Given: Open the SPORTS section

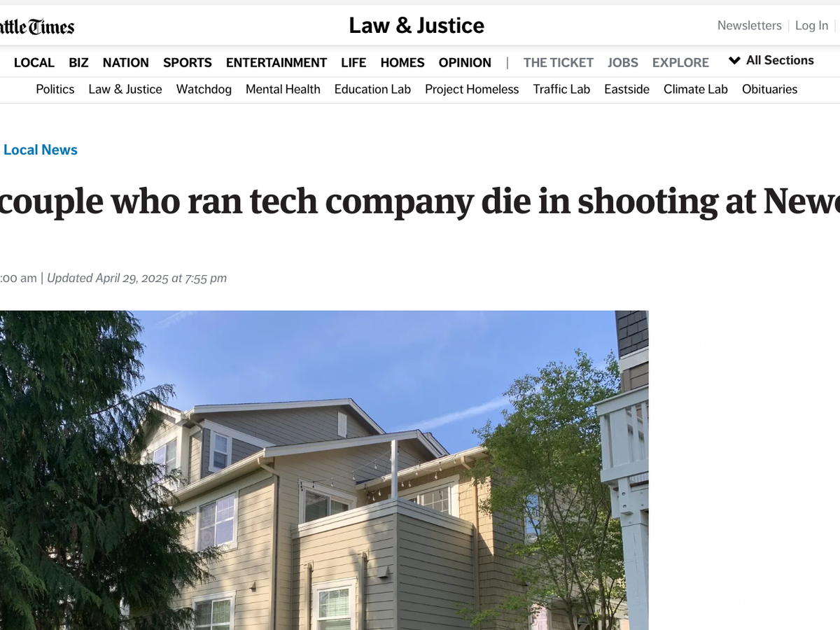Looking at the screenshot, I should pyautogui.click(x=188, y=62).
